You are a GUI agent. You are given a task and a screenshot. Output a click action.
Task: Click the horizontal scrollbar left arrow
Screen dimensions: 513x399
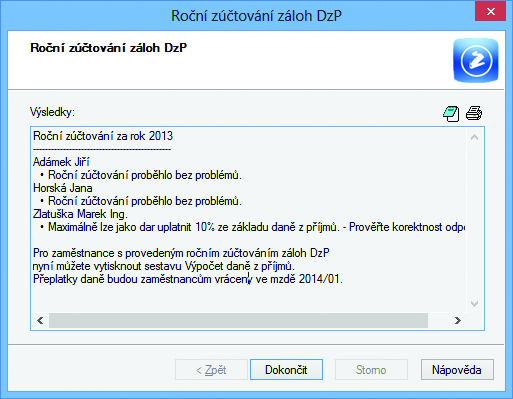(40, 320)
